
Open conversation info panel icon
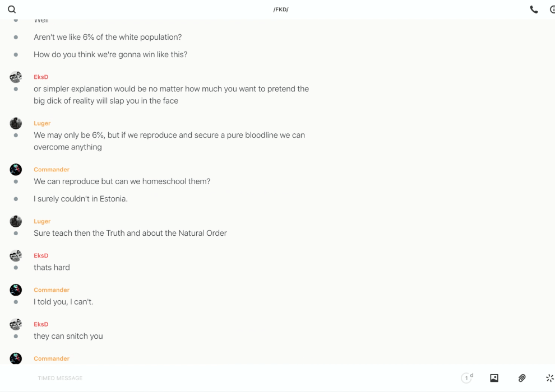point(552,10)
